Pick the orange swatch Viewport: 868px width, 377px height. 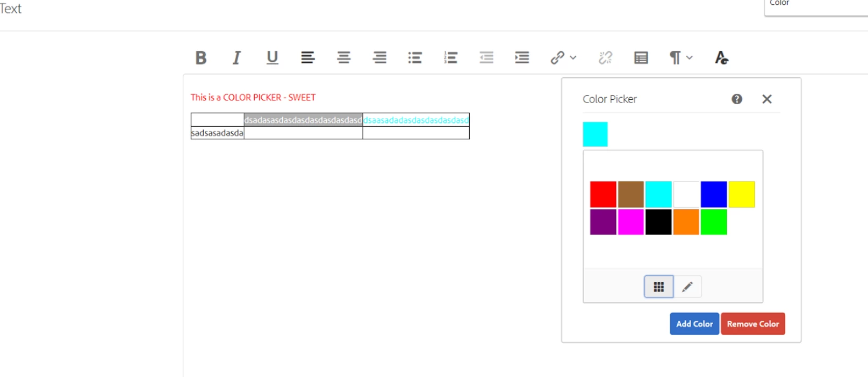(x=686, y=222)
